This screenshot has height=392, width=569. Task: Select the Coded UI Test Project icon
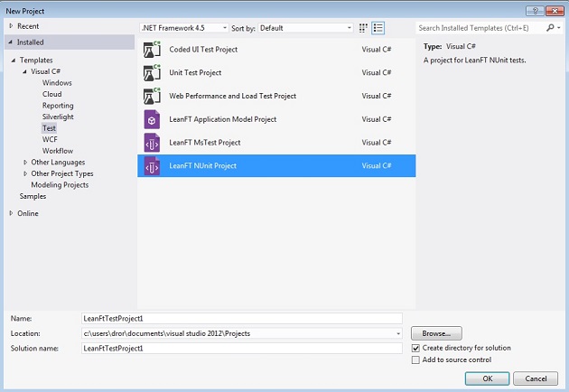tap(152, 50)
